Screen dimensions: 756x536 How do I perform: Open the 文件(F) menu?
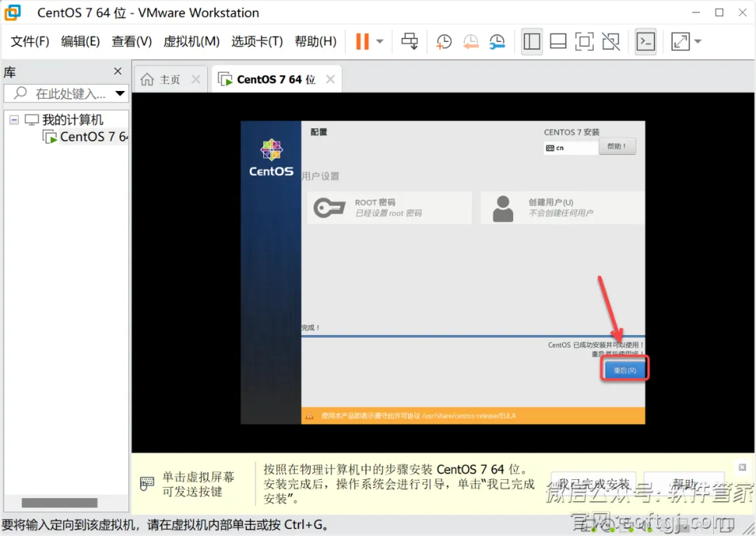tap(30, 41)
